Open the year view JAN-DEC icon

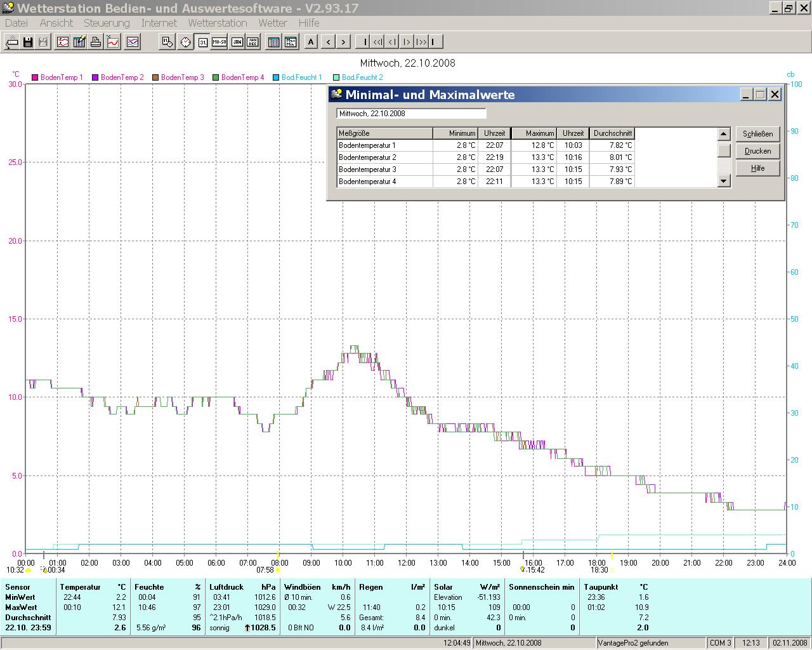(x=252, y=43)
